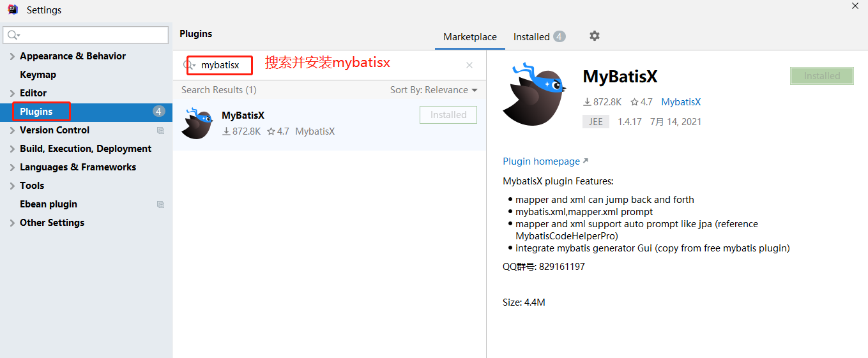The image size is (868, 358).
Task: Open the Sort By Relevance dropdown
Action: 434,90
